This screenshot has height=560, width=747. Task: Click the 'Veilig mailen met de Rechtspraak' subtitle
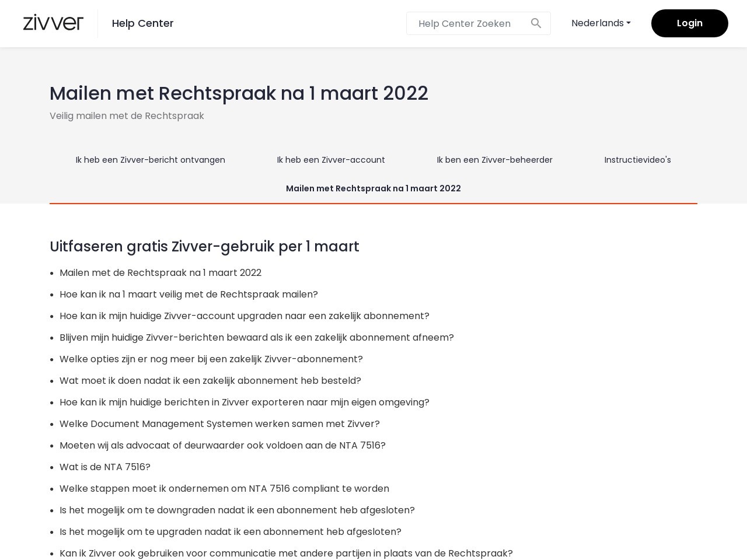127,116
